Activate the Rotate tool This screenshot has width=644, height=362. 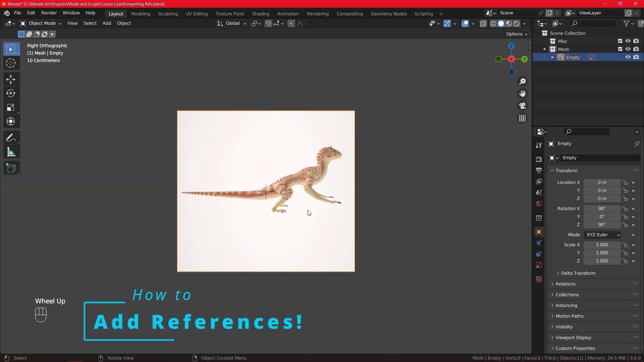(11, 93)
